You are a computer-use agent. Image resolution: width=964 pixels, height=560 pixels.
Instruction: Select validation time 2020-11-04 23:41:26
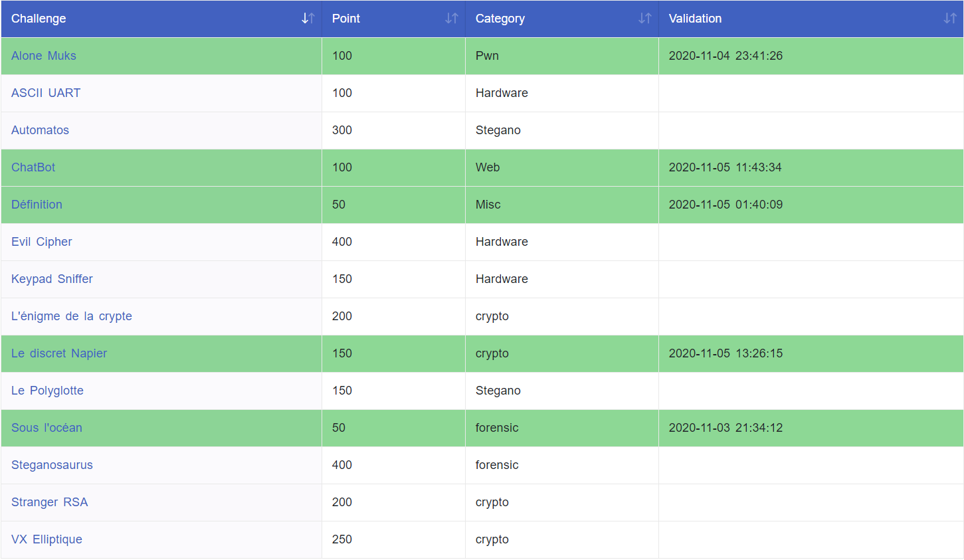[x=725, y=56]
